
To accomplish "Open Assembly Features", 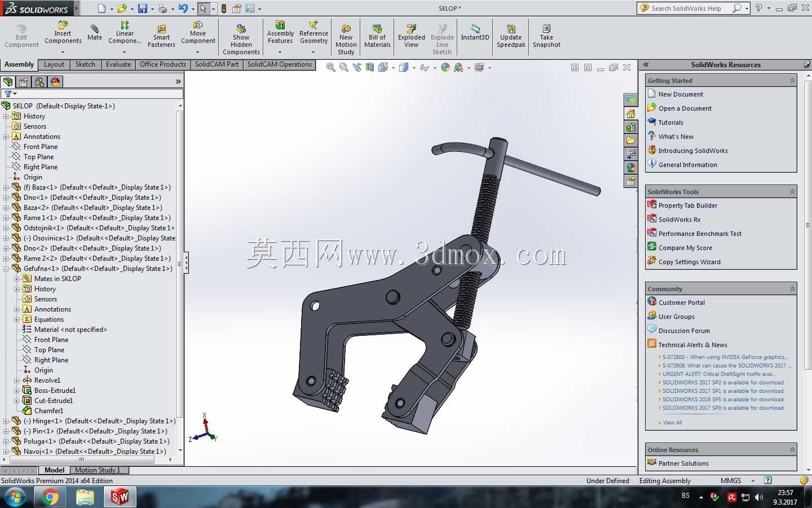I will 280,33.
